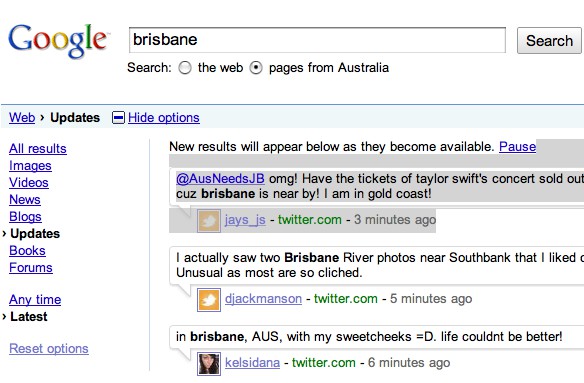Image resolution: width=584 pixels, height=383 pixels.
Task: Select the Updates sidebar item
Action: [x=35, y=234]
